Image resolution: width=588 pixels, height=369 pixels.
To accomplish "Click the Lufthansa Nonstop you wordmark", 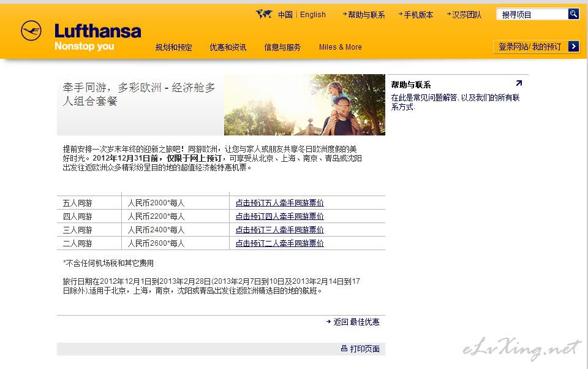I will [98, 37].
